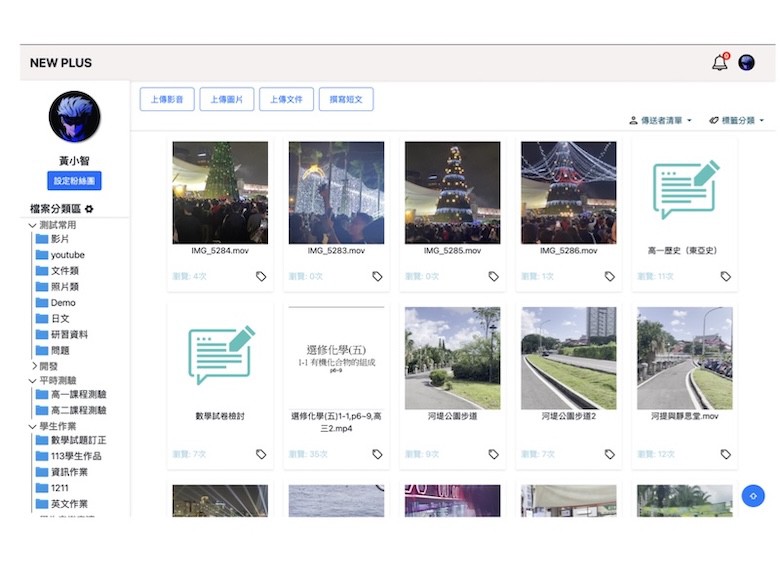The height and width of the screenshot is (585, 780).
Task: Click tag icon on 高一歷史 card
Action: [x=726, y=276]
